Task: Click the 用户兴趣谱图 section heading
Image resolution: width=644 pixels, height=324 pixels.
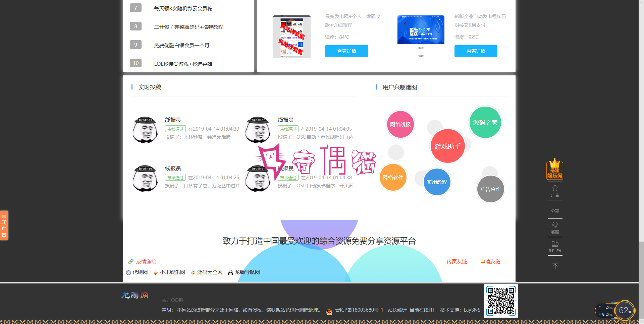Action: pos(400,87)
